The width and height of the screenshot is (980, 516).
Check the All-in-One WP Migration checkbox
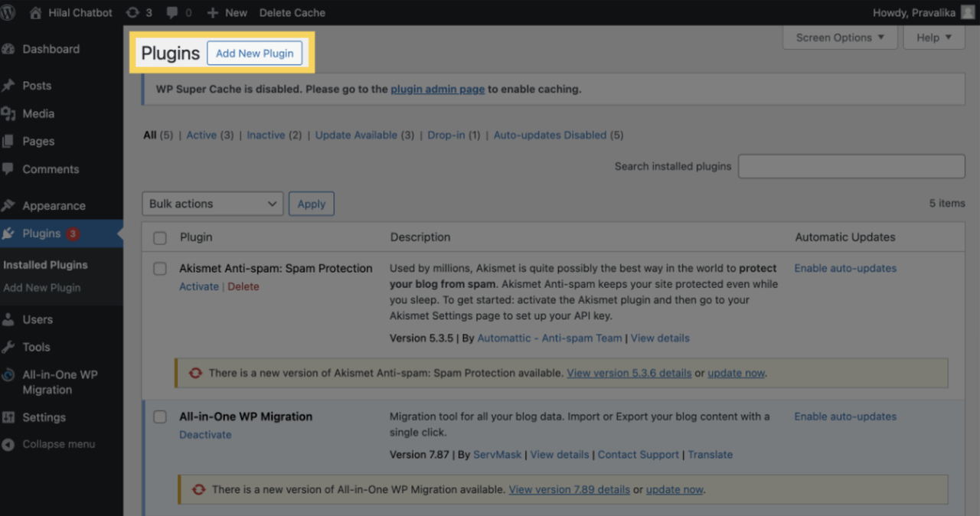point(160,417)
